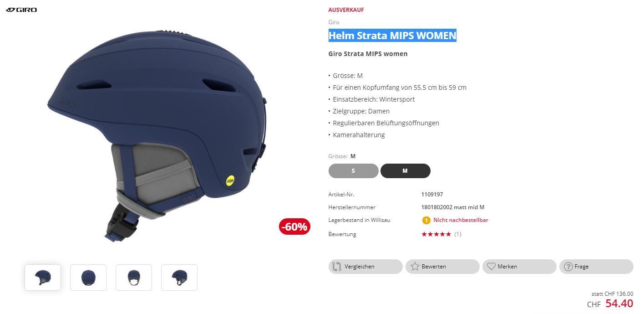Show the second helmet front-view thumbnail
Image resolution: width=644 pixels, height=314 pixels.
[x=88, y=278]
